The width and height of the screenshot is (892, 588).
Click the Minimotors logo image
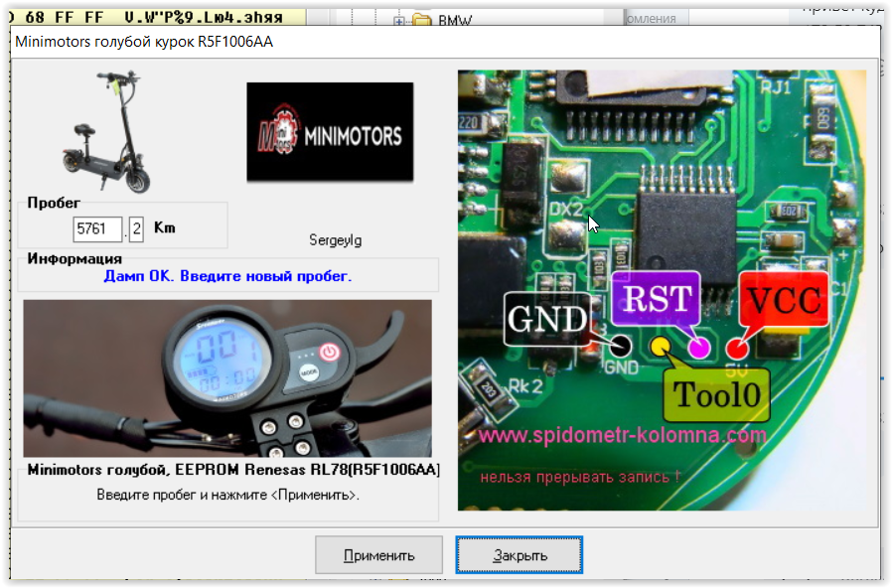(330, 132)
